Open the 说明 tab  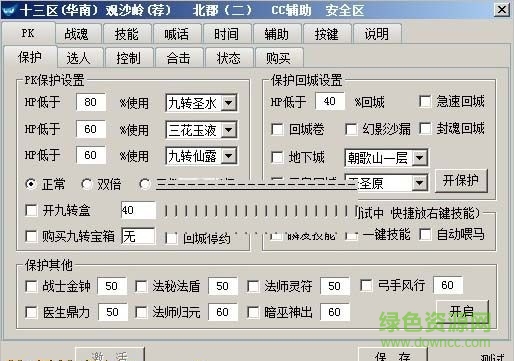(377, 34)
